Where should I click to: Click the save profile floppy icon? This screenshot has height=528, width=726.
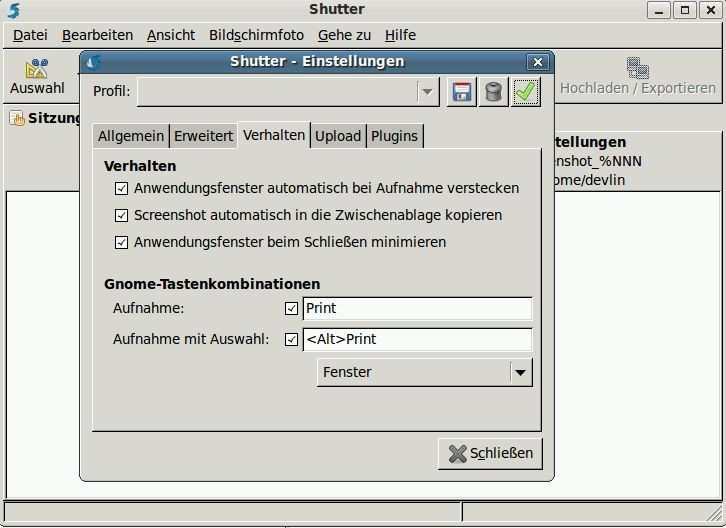point(462,92)
